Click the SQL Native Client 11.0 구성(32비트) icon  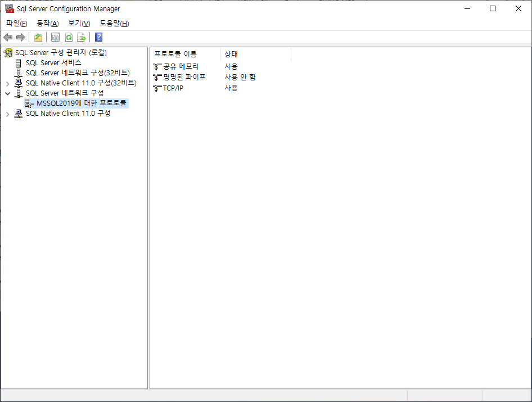[x=19, y=83]
